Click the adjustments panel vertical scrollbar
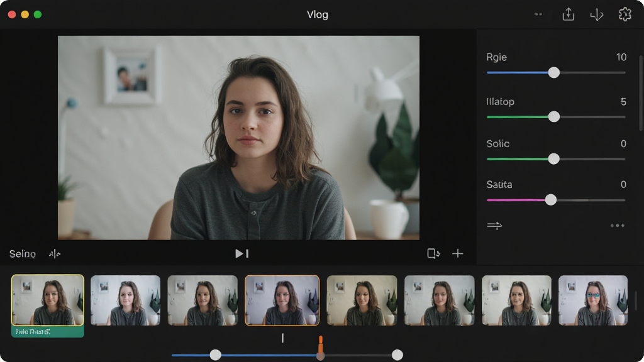The image size is (644, 362). [641, 93]
